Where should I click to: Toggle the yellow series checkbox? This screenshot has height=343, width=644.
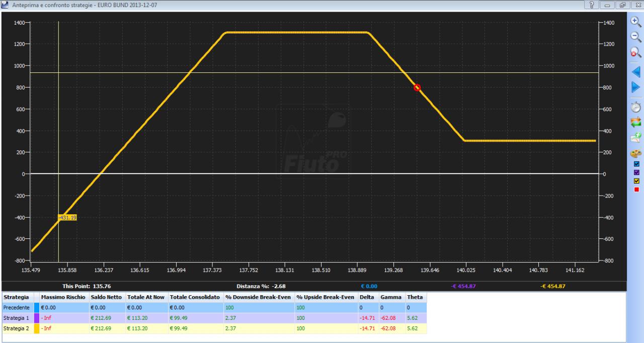636,181
